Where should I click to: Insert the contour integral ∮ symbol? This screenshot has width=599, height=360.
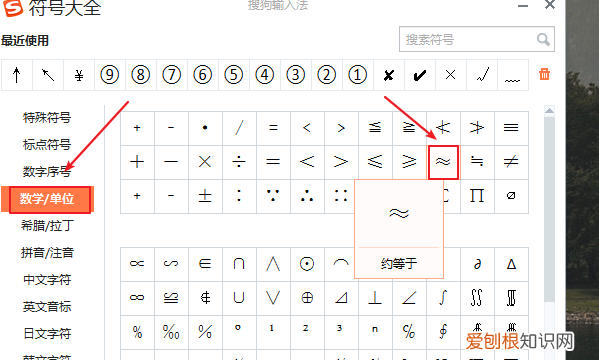pyautogui.click(x=443, y=332)
